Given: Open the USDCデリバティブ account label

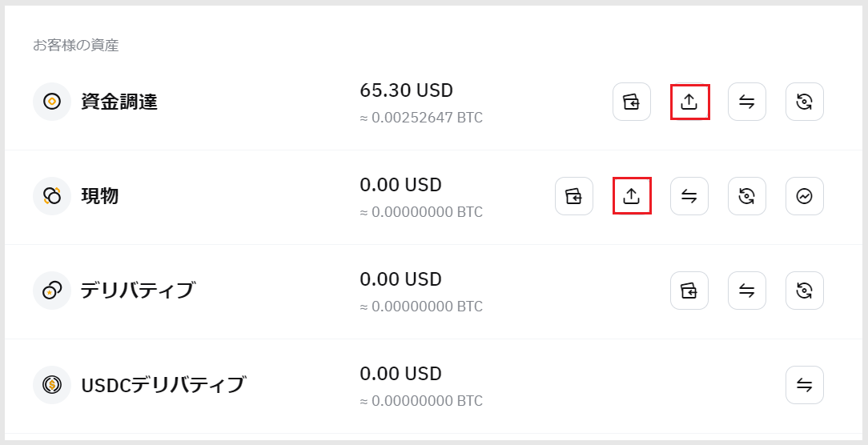Looking at the screenshot, I should coord(163,385).
